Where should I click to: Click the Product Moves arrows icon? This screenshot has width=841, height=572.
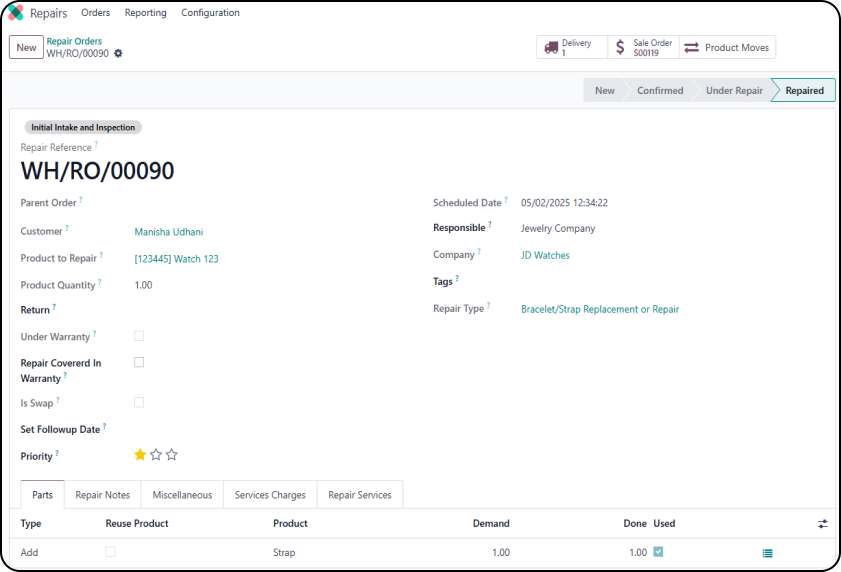[x=692, y=47]
